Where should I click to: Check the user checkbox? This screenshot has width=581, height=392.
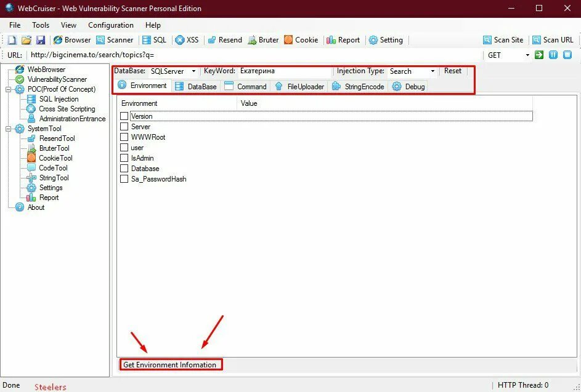(x=124, y=148)
